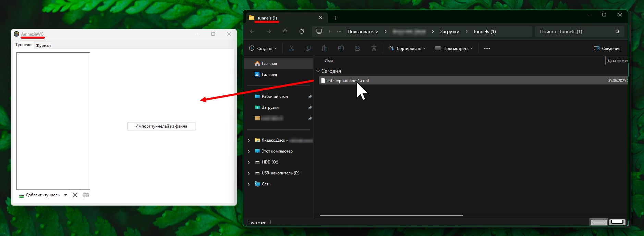Click the export tunnels archive icon
Image resolution: width=644 pixels, height=236 pixels.
(86, 195)
